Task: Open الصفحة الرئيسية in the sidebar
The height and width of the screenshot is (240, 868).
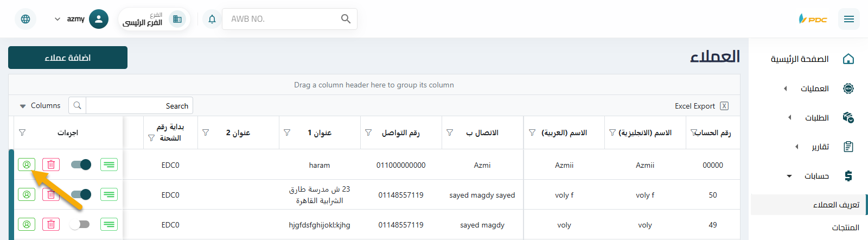Action: [800, 59]
